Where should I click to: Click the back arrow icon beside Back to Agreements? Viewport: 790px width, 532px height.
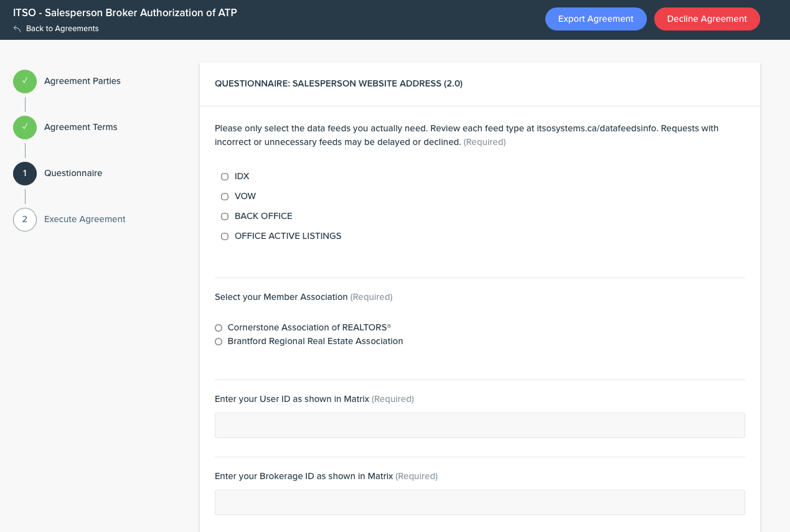click(x=18, y=28)
